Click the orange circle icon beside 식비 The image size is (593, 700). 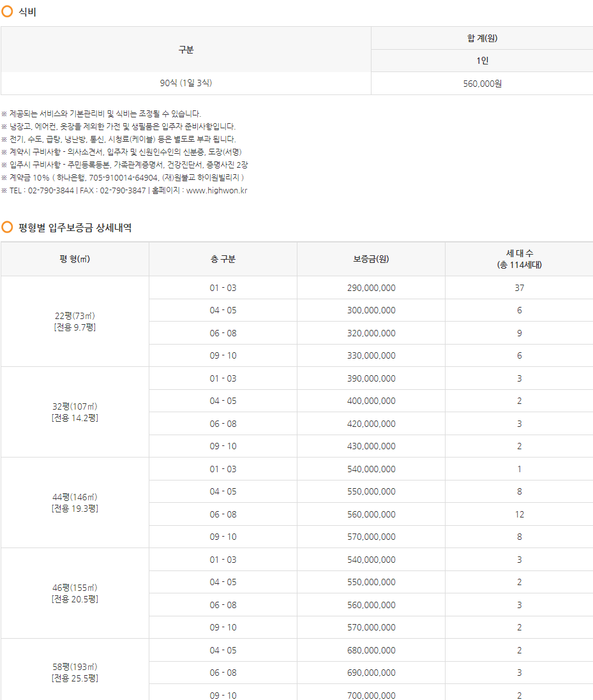pyautogui.click(x=8, y=11)
